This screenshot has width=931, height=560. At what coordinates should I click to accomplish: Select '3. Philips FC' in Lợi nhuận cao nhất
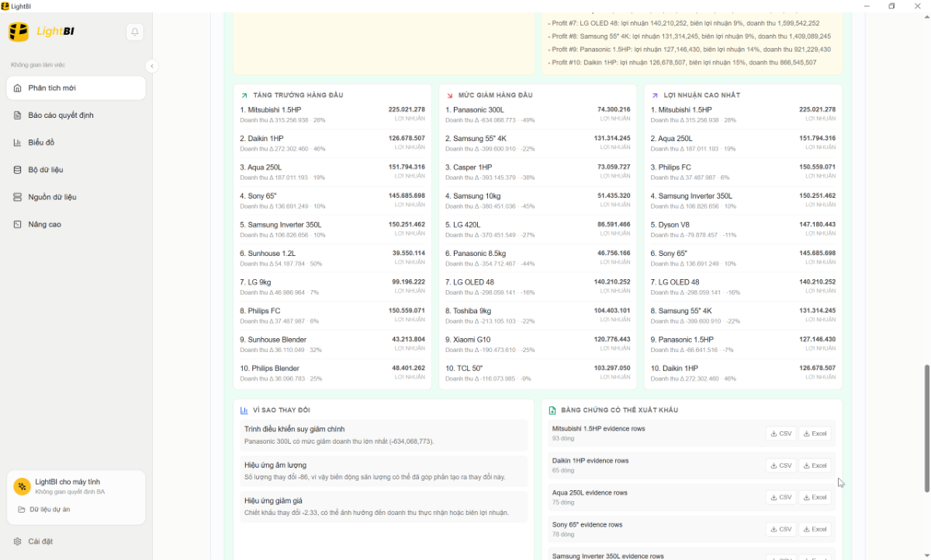click(743, 172)
